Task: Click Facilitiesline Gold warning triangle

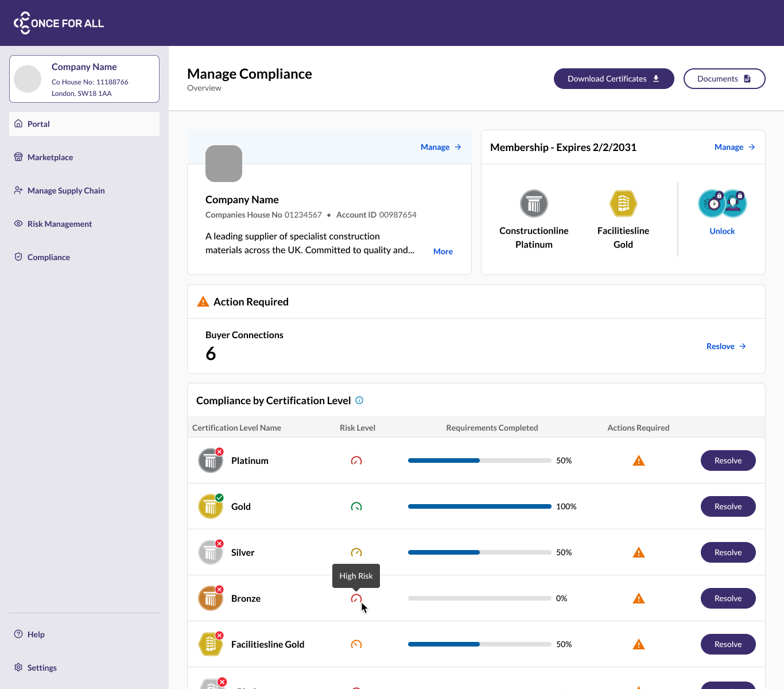Action: [639, 644]
